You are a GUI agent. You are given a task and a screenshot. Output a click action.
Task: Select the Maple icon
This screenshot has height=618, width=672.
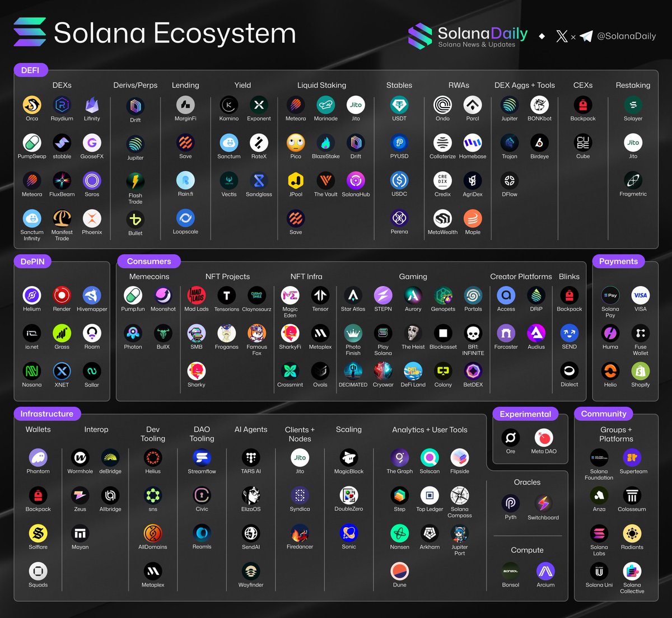(473, 218)
